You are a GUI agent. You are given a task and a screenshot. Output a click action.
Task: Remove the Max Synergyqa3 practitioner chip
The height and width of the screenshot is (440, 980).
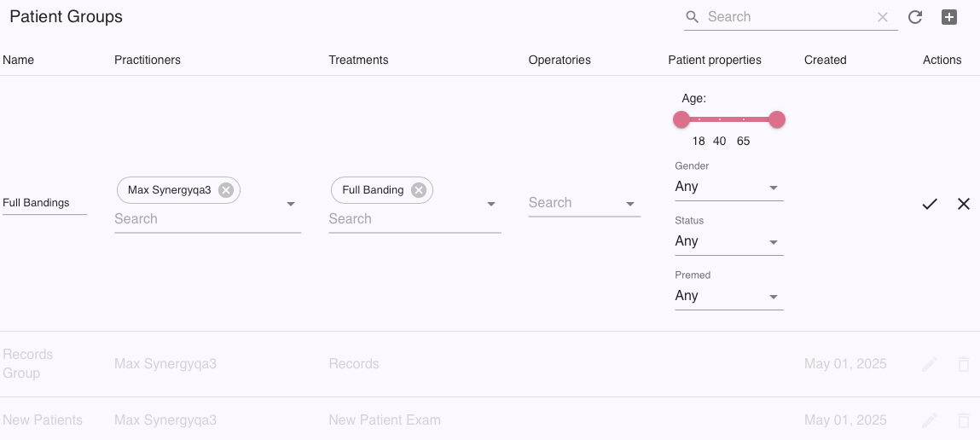[226, 190]
